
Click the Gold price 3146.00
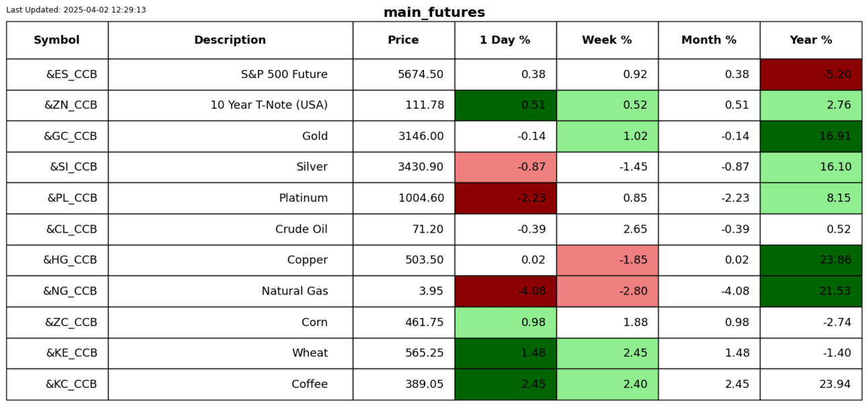coord(403,136)
